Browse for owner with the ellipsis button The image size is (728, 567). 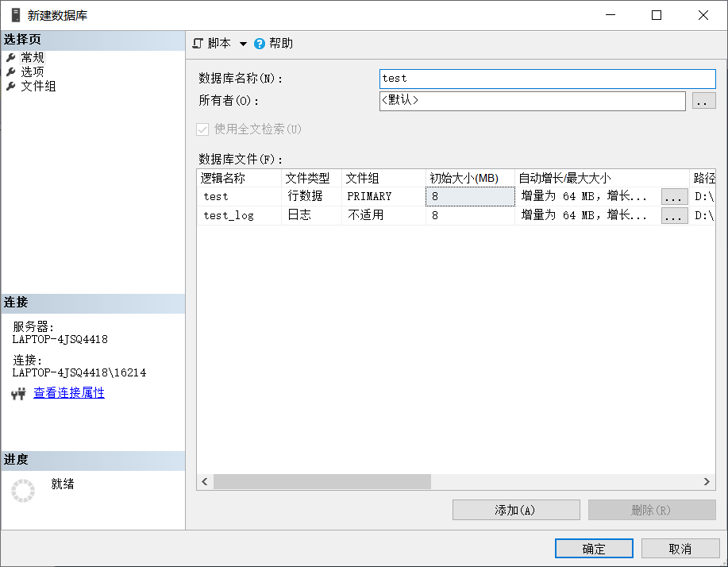(x=703, y=101)
